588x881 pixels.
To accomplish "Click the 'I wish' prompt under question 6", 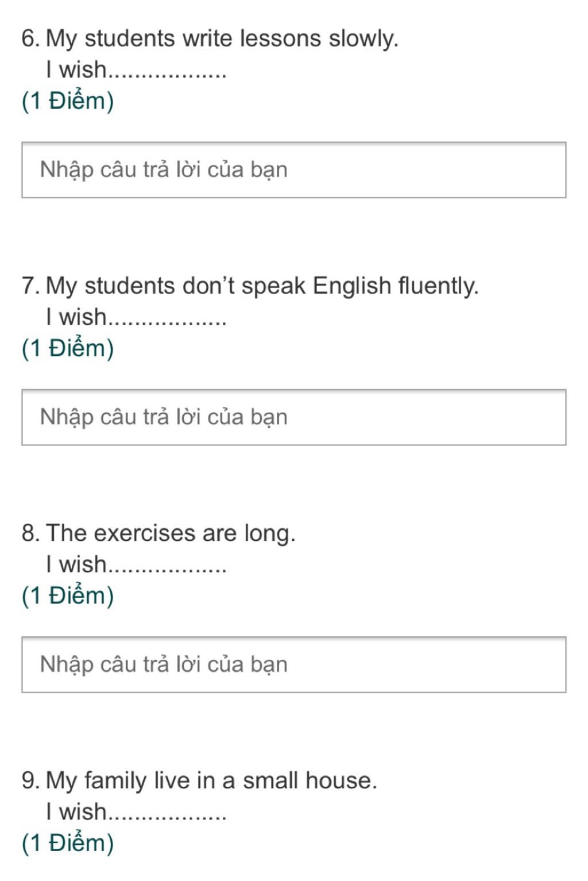I will coord(76,70).
